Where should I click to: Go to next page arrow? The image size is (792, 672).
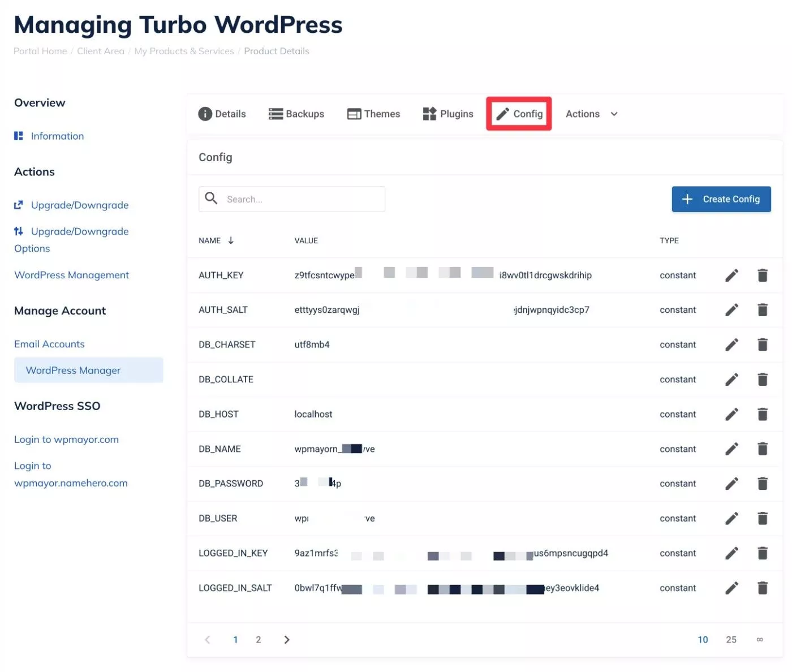point(287,640)
